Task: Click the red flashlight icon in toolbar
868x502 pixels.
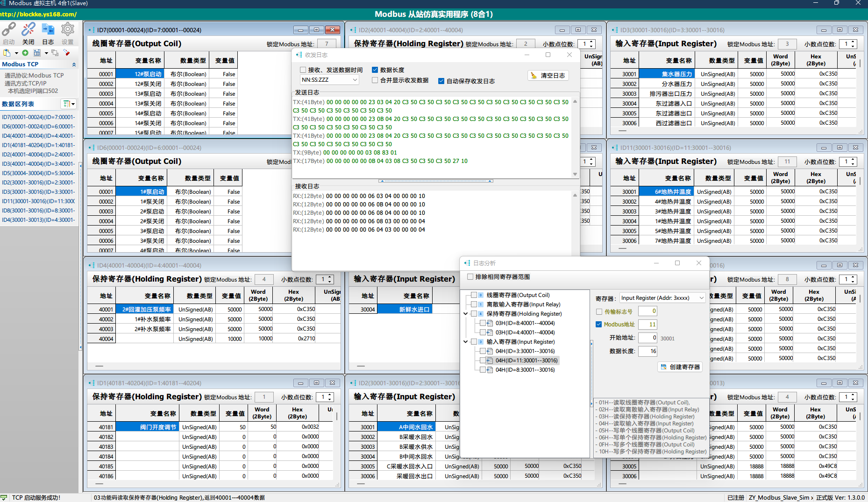Action: click(x=66, y=53)
